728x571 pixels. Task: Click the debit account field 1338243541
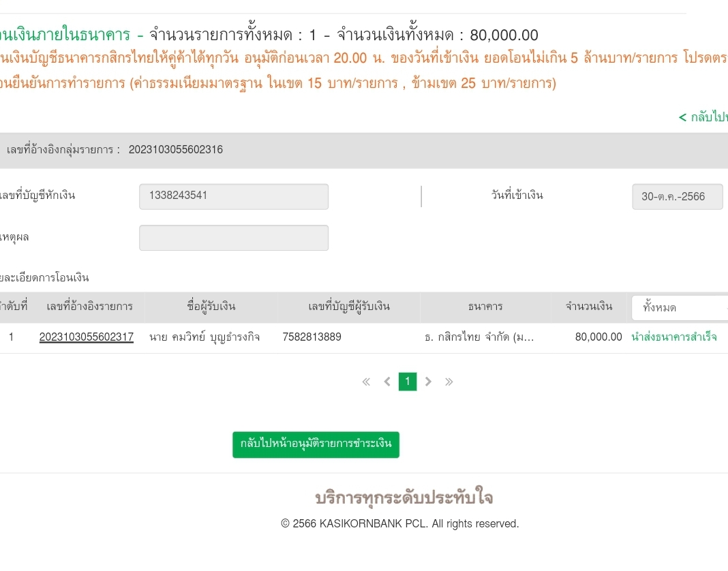coord(233,196)
